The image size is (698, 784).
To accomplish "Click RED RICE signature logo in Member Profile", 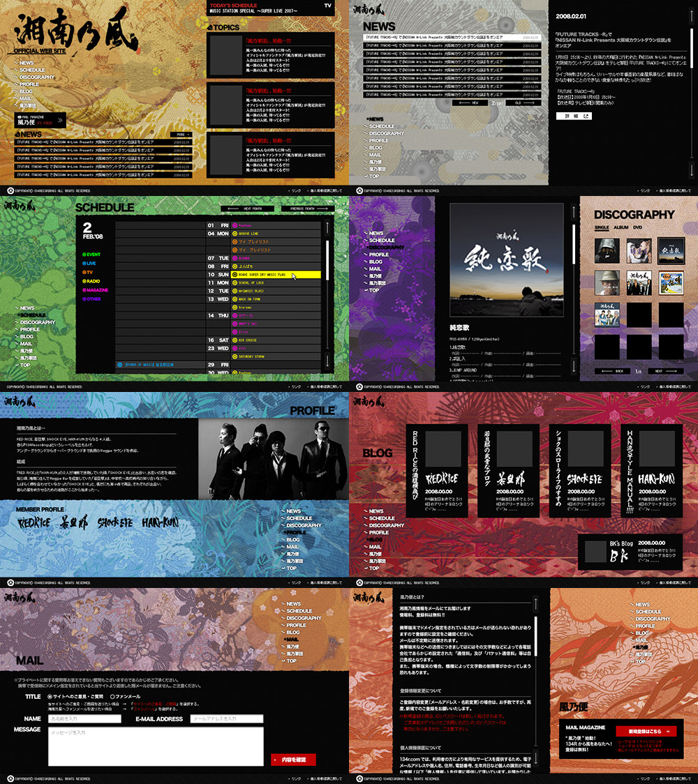I will coord(33,522).
